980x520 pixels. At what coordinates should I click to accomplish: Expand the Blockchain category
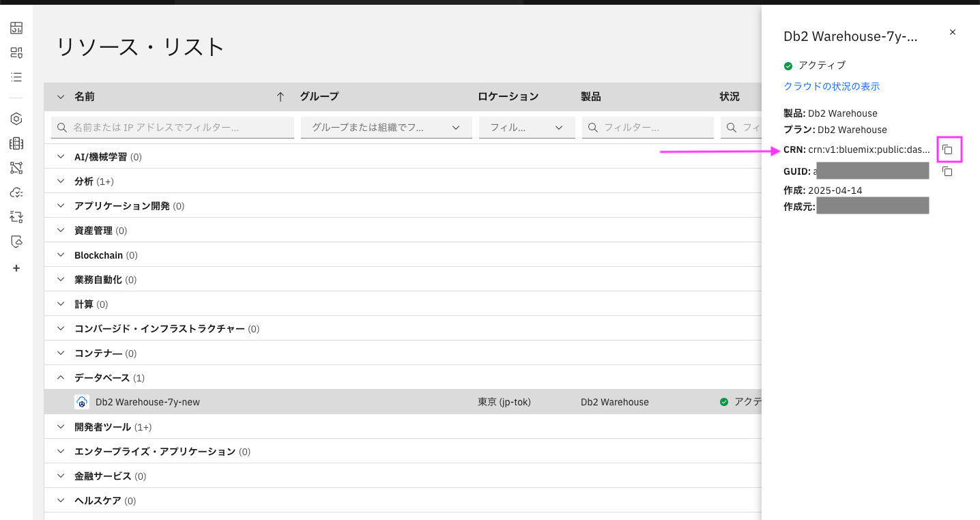pyautogui.click(x=60, y=255)
